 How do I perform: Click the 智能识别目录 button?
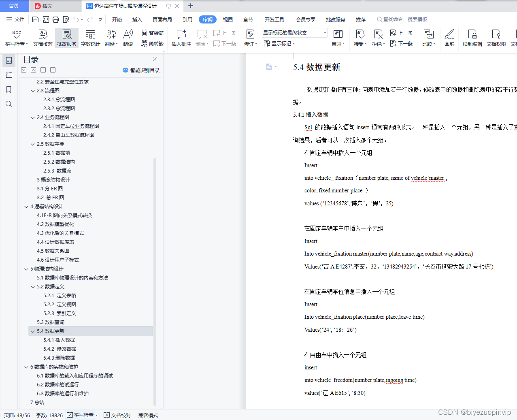click(142, 70)
